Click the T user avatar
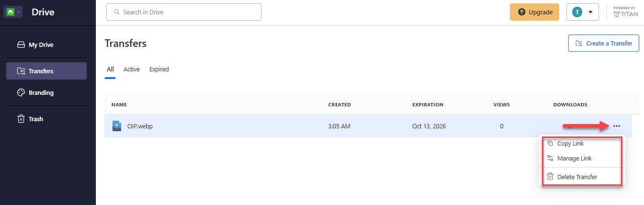This screenshot has height=205, width=644. pyautogui.click(x=577, y=12)
